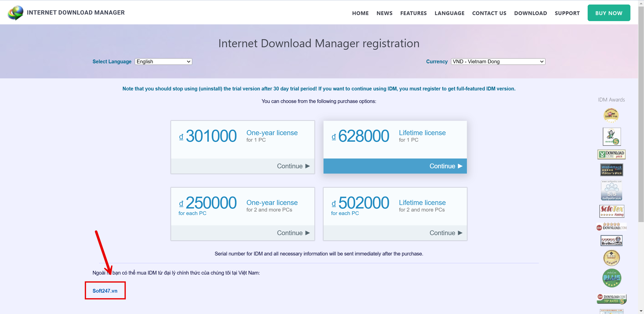Continue with the 250000 one-year multi-PC license

[243, 233]
